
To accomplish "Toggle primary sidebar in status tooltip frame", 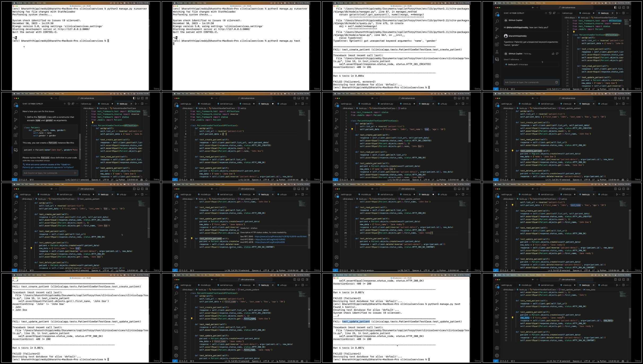I will click(x=295, y=189).
